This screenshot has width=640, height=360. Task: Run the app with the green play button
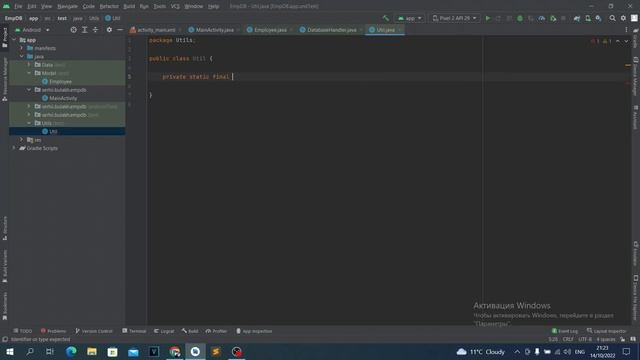pyautogui.click(x=488, y=18)
